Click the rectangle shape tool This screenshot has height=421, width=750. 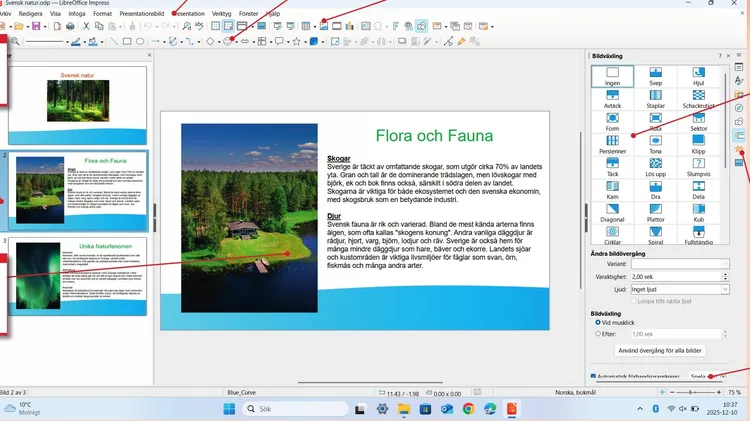[x=126, y=42]
